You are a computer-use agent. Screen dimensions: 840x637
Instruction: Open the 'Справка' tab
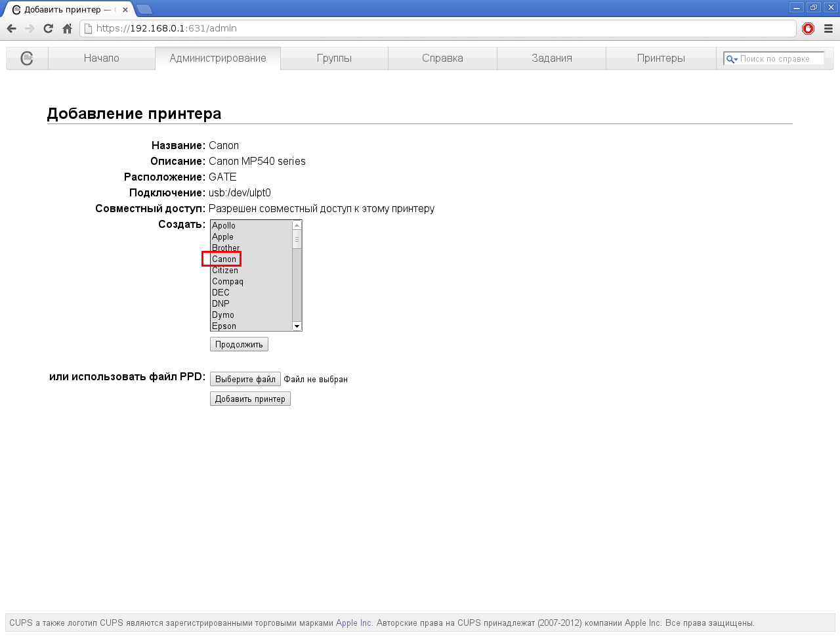(x=442, y=58)
